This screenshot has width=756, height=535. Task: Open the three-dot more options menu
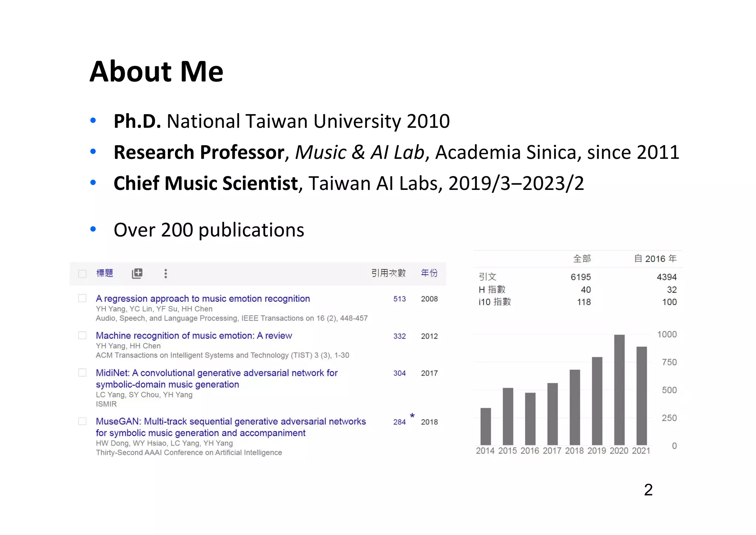[x=165, y=273]
